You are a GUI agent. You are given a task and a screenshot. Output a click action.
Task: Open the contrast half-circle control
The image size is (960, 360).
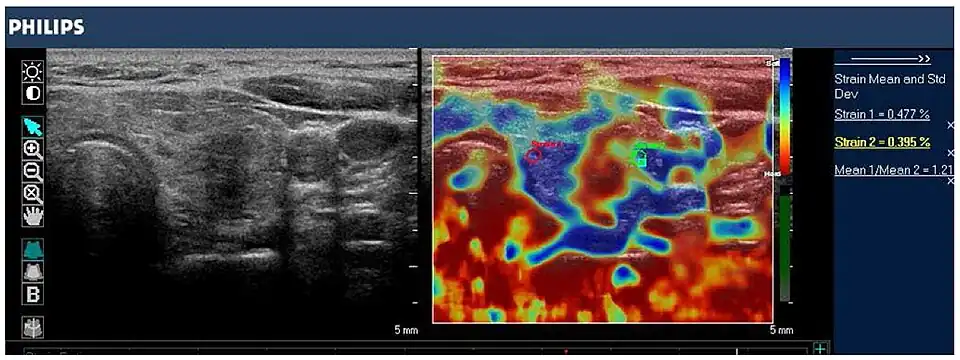pyautogui.click(x=32, y=94)
